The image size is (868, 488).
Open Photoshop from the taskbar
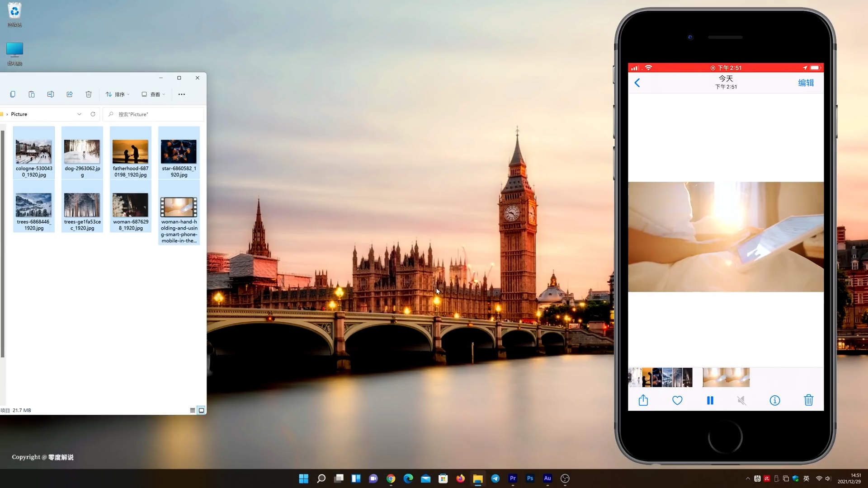[x=530, y=478]
